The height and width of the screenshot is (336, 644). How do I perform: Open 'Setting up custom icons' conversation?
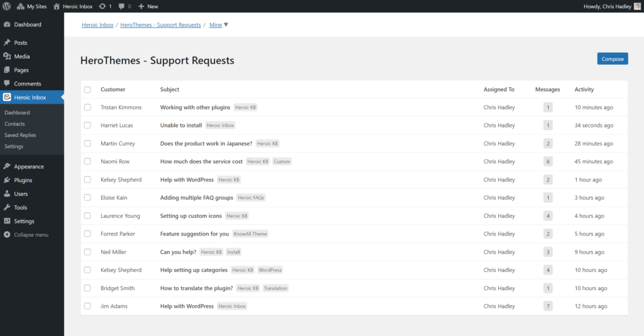(x=191, y=215)
